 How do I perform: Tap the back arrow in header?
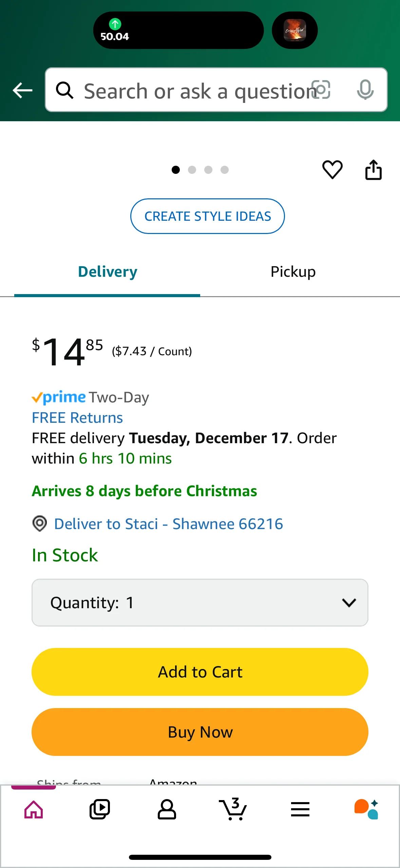(22, 90)
